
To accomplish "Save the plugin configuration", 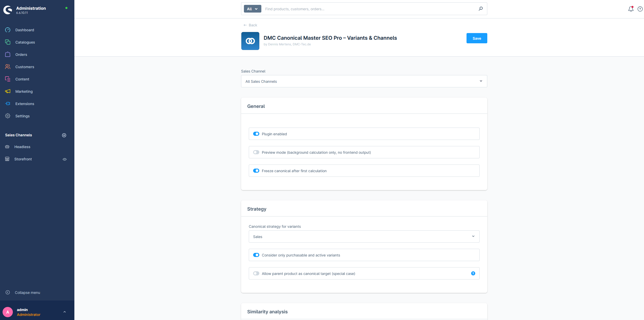I will click(x=477, y=38).
